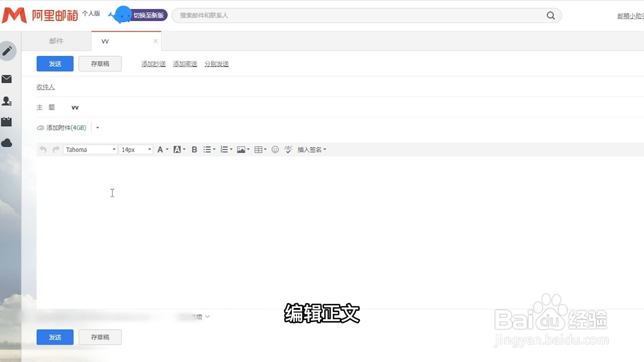Image resolution: width=644 pixels, height=362 pixels.
Task: Select the compose pencil icon in sidebar
Action: pos(7,51)
